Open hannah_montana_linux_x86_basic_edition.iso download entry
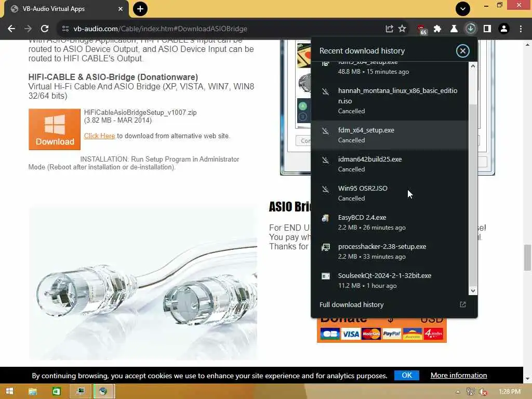 coord(390,101)
